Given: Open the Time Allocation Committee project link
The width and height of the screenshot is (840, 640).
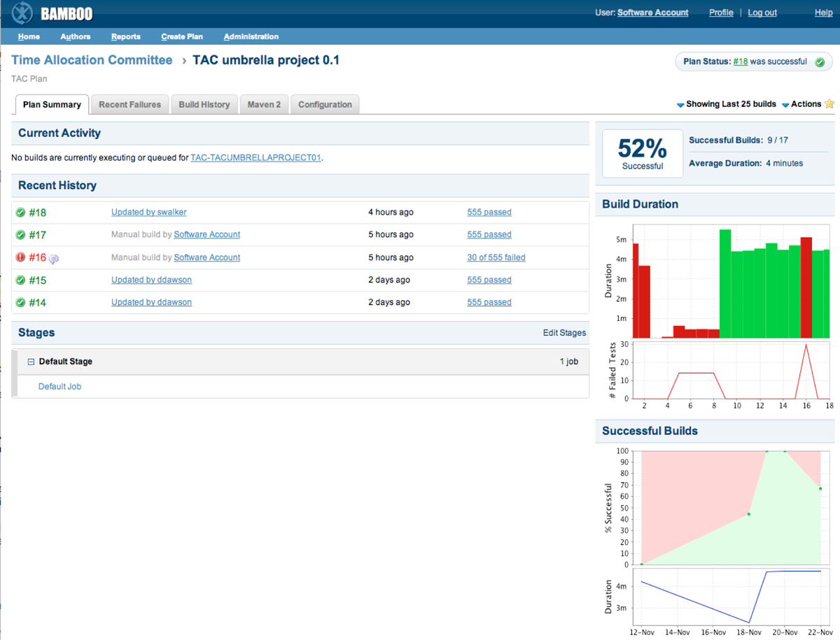Looking at the screenshot, I should click(92, 60).
